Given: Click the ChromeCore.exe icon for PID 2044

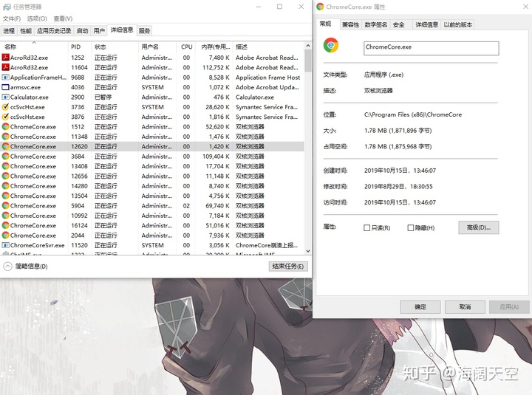Looking at the screenshot, I should [x=5, y=235].
